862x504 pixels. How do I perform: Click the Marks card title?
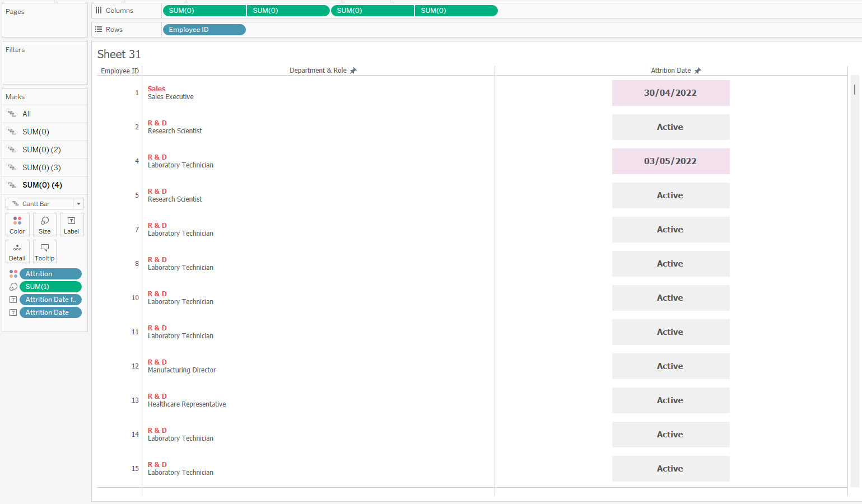pyautogui.click(x=15, y=97)
